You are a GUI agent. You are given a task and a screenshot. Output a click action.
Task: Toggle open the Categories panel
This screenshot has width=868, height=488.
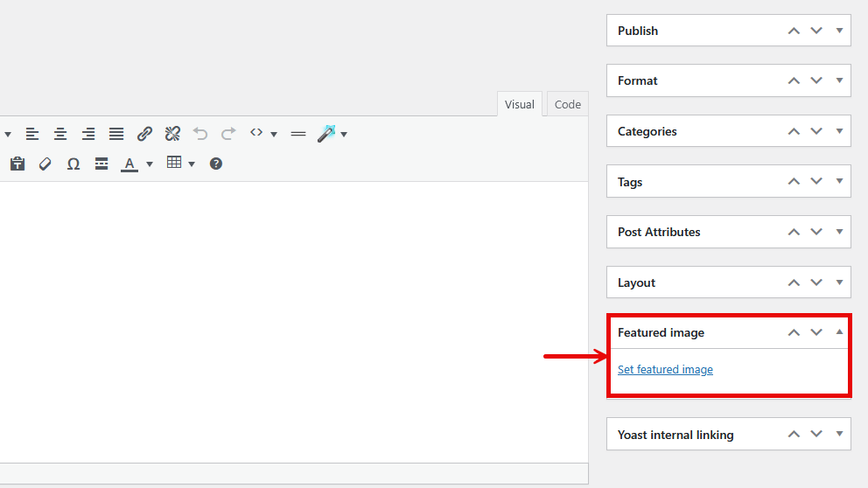pyautogui.click(x=839, y=131)
